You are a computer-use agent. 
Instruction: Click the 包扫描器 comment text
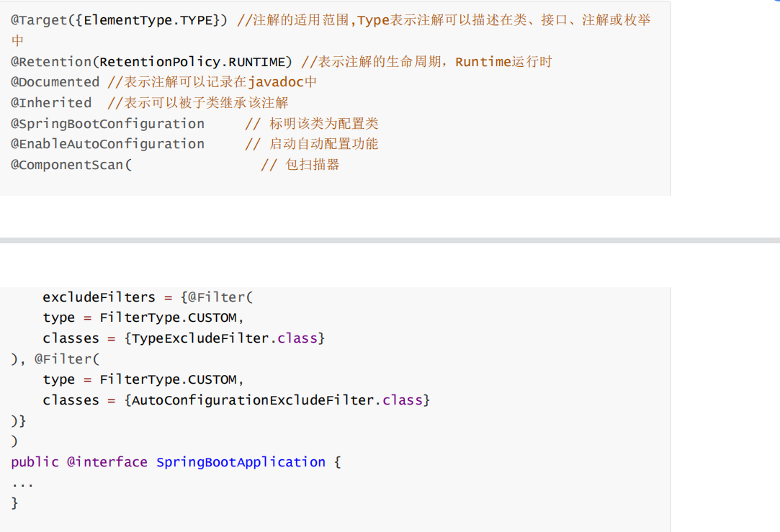point(312,165)
